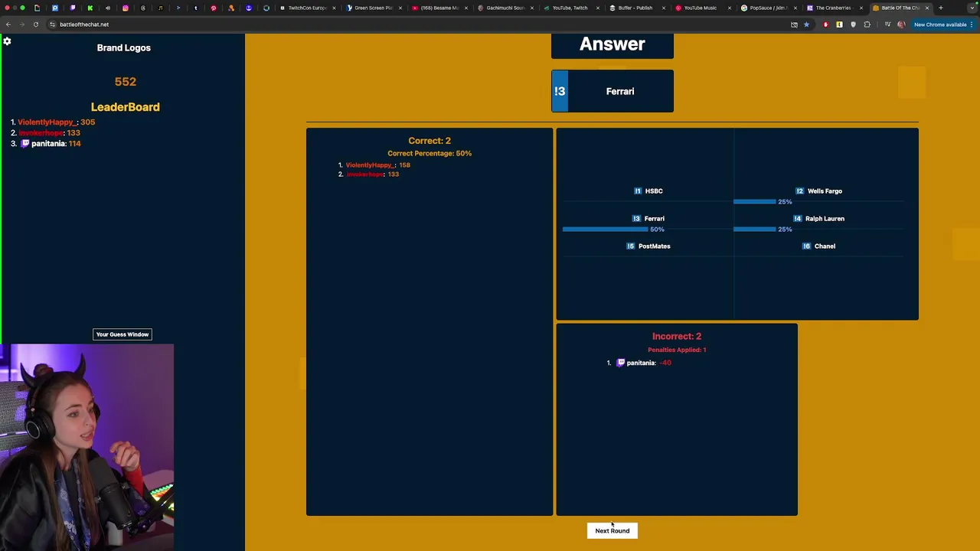
Task: Click panitania: 114 in the LeaderBoard
Action: point(56,144)
